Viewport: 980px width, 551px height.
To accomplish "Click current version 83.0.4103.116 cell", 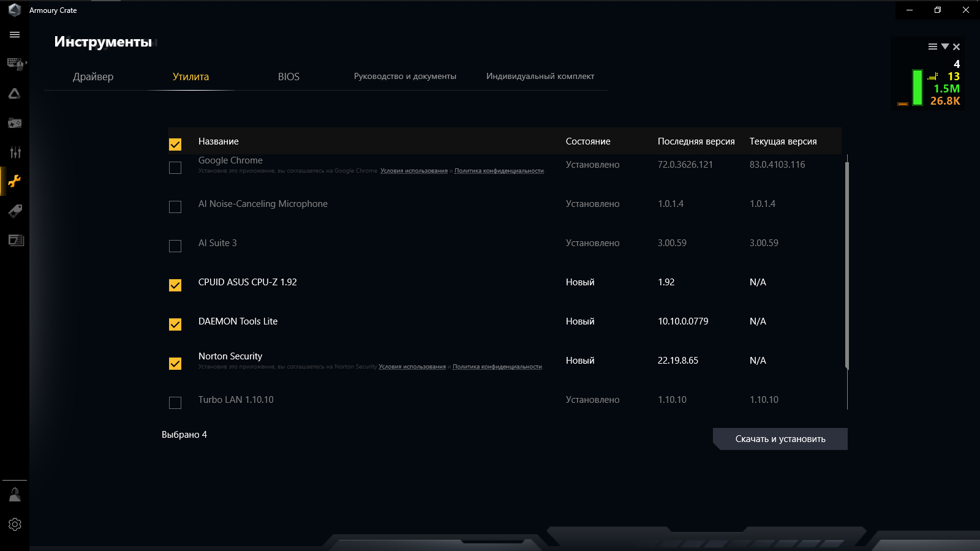I will [x=777, y=165].
